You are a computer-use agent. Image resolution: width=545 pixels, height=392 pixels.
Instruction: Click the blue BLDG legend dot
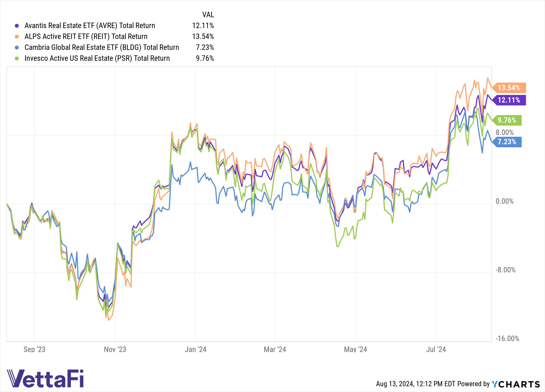coord(17,47)
